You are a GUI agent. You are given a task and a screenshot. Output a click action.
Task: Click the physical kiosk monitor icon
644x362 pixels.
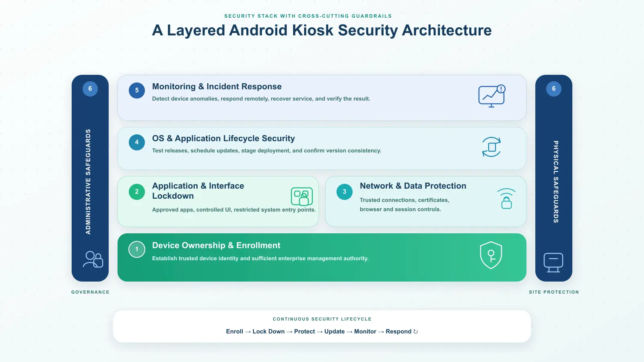pyautogui.click(x=553, y=263)
